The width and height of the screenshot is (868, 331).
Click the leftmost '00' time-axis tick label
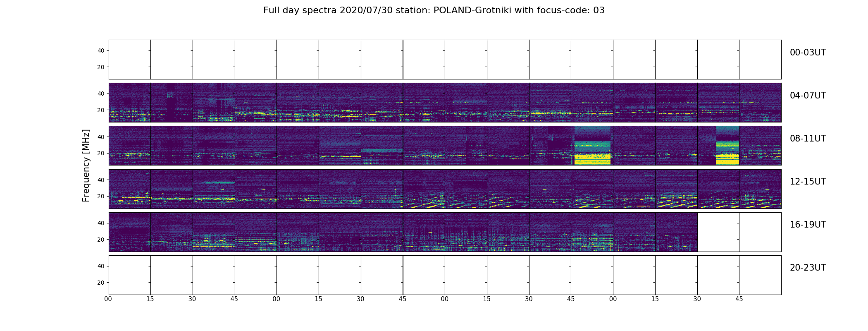coord(108,299)
